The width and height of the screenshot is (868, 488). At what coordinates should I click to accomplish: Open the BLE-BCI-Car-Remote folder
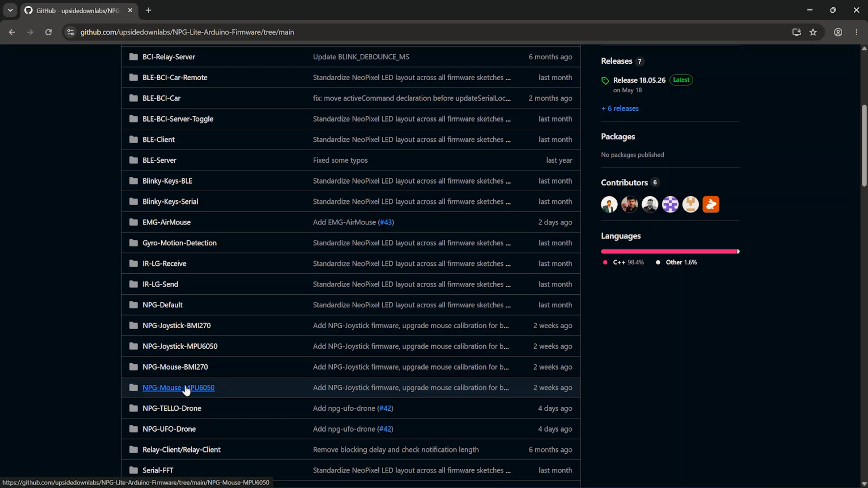[175, 77]
